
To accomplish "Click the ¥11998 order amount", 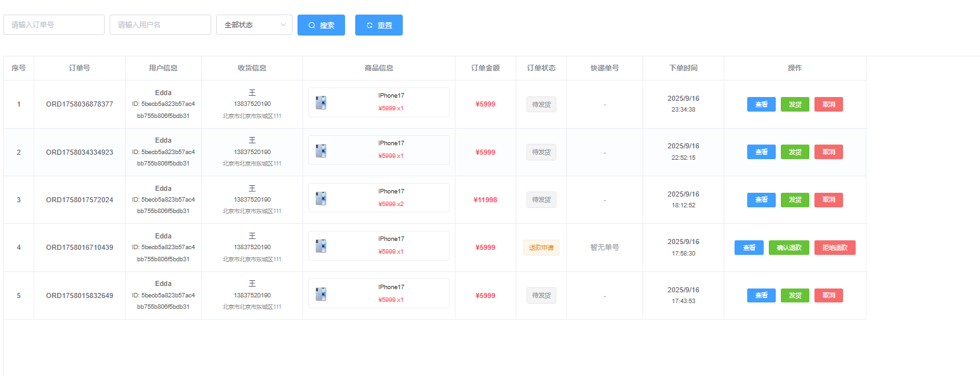I will 485,200.
